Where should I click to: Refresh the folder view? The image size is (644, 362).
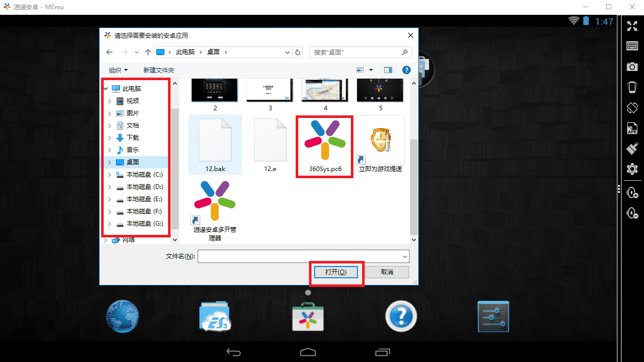pos(299,52)
